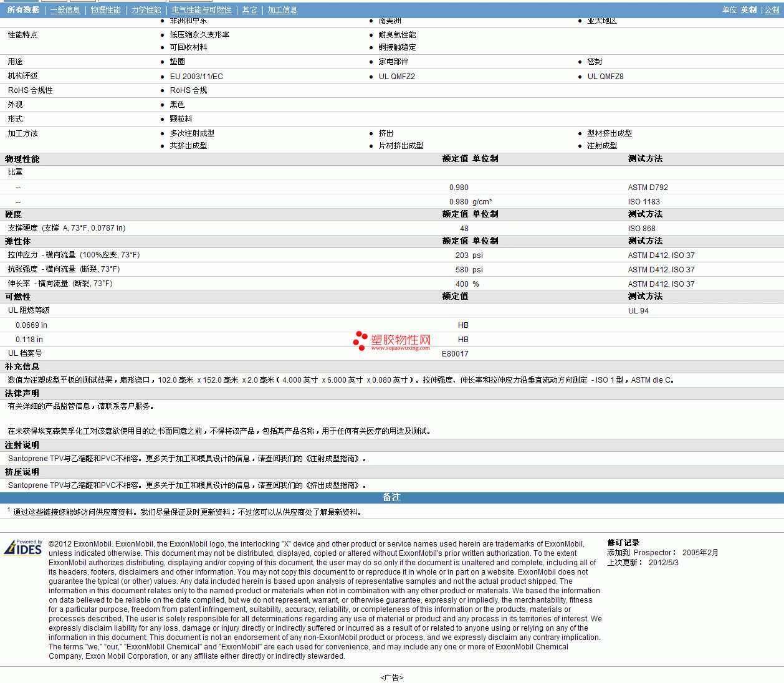Open the UL 档案号 label

25,353
